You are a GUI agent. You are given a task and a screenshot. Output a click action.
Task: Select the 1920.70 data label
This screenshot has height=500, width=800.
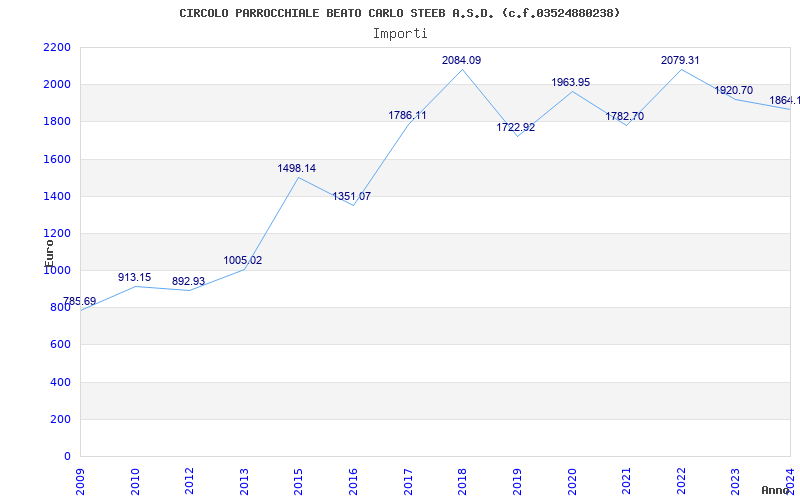pyautogui.click(x=734, y=90)
